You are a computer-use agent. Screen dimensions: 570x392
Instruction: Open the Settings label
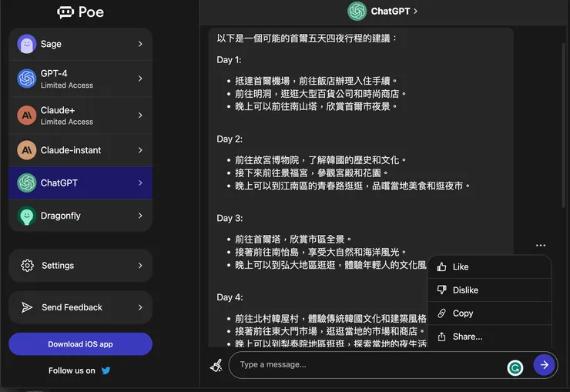pyautogui.click(x=58, y=266)
